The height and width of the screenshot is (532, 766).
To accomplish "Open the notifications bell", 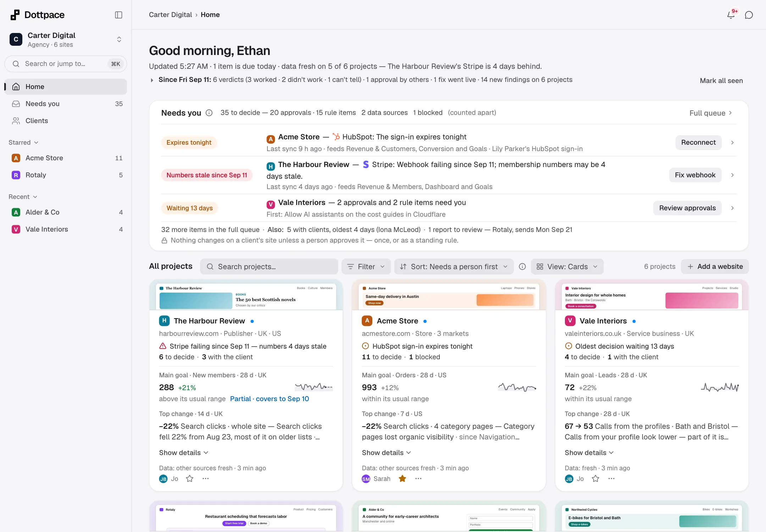I will (731, 15).
